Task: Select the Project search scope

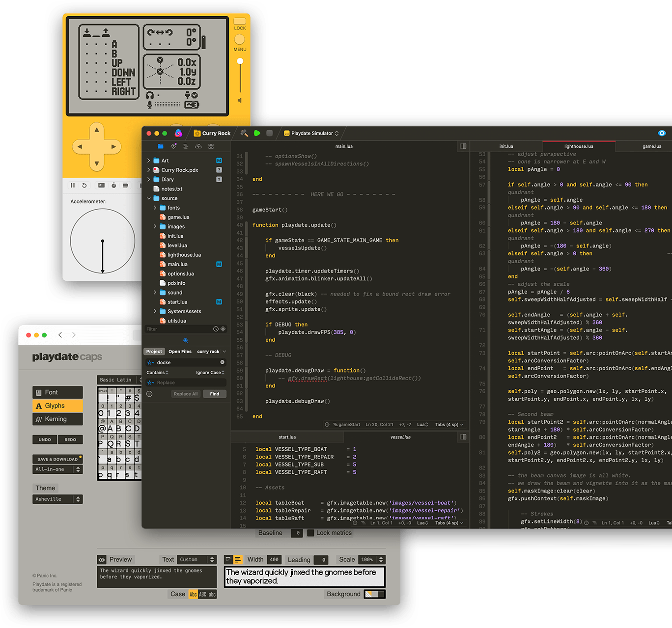Action: click(x=154, y=352)
